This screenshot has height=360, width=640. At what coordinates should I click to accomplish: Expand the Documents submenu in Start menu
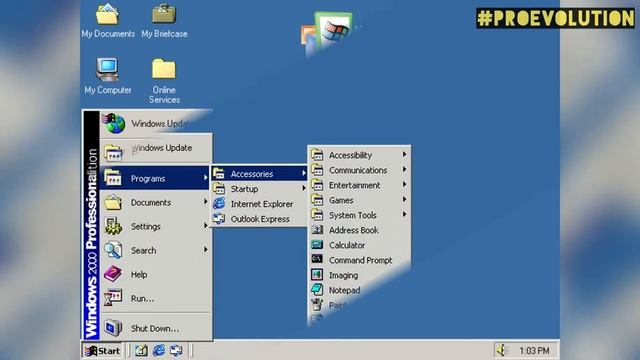click(x=155, y=202)
